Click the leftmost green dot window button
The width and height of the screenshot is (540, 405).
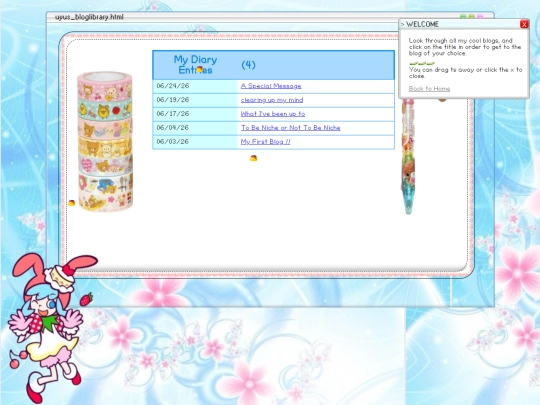click(463, 16)
